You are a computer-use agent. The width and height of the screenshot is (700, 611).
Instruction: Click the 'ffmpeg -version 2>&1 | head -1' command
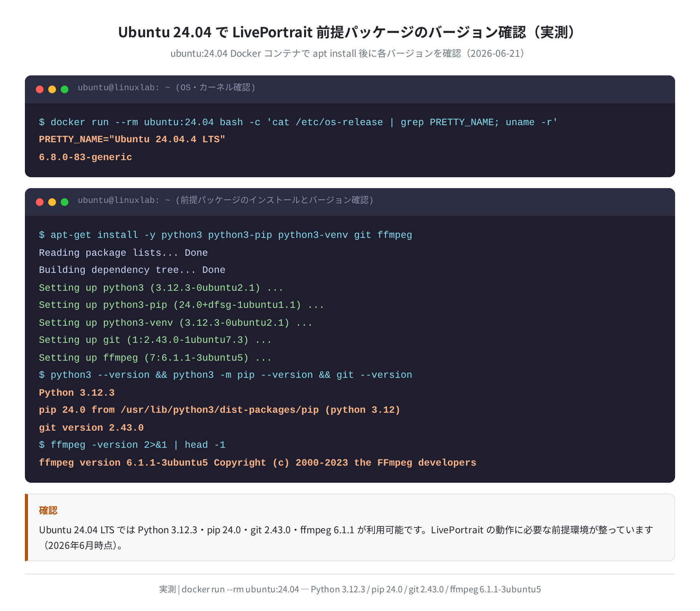click(132, 445)
